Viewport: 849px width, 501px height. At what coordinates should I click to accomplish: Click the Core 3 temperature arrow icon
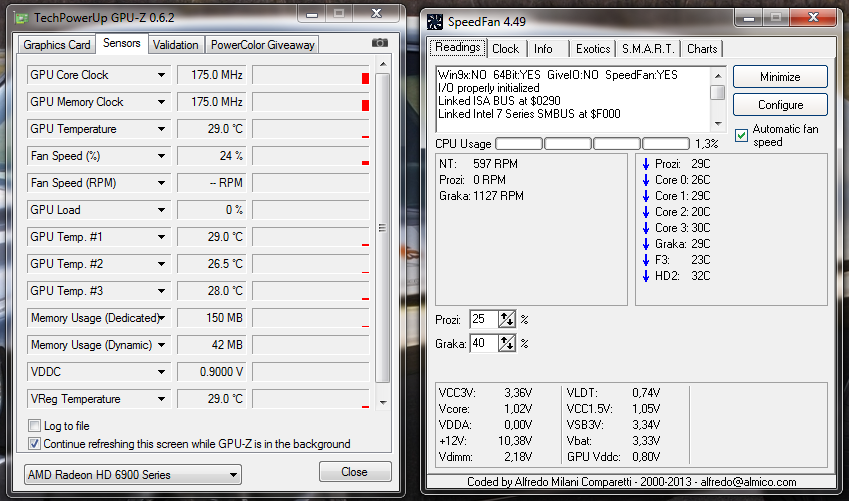(645, 228)
